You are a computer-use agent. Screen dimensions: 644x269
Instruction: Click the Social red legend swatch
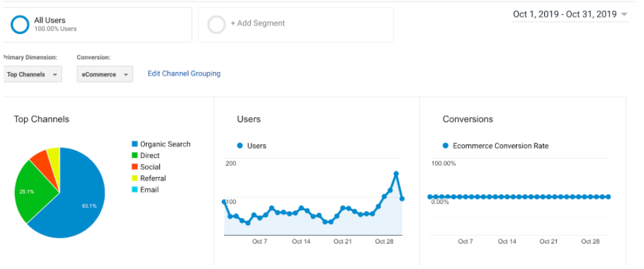(x=135, y=167)
